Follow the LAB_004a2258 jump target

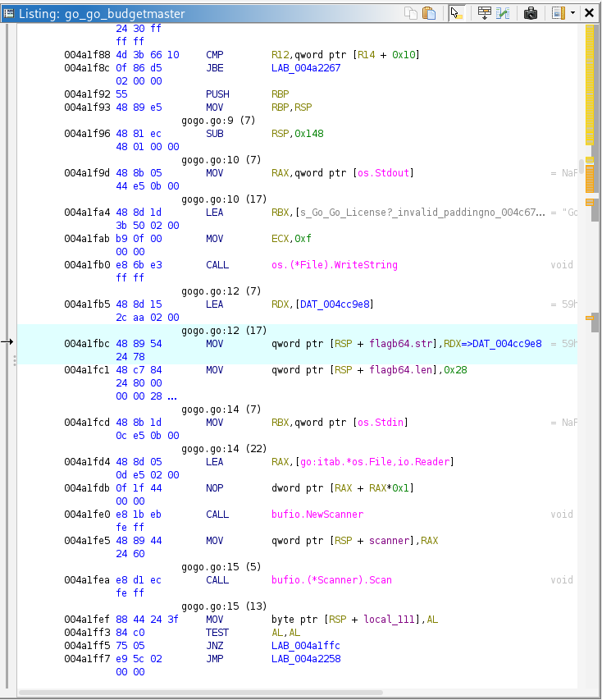tap(306, 658)
